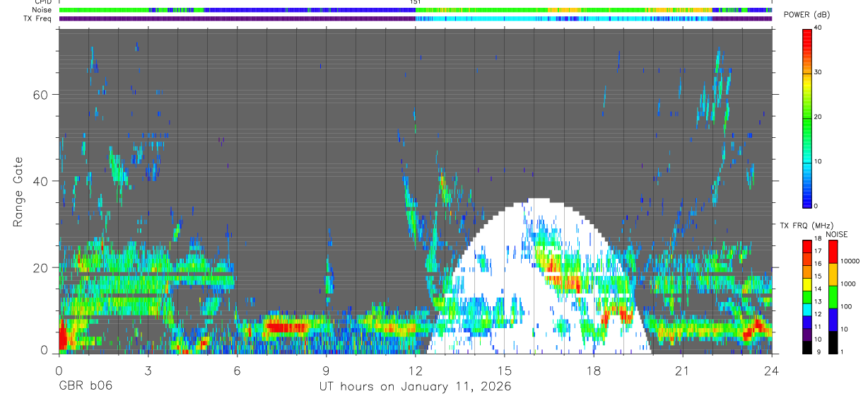Click the power colorbar label 20
The image size is (868, 401).
[819, 117]
